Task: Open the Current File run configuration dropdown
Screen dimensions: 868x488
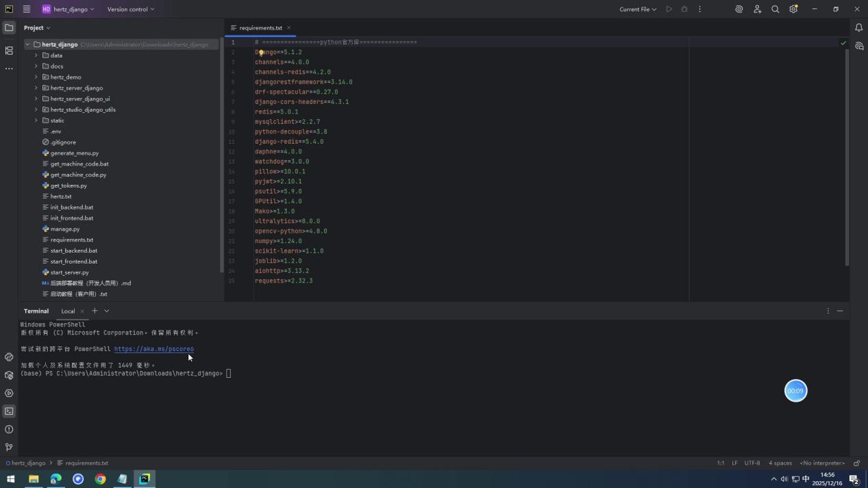Action: 636,9
